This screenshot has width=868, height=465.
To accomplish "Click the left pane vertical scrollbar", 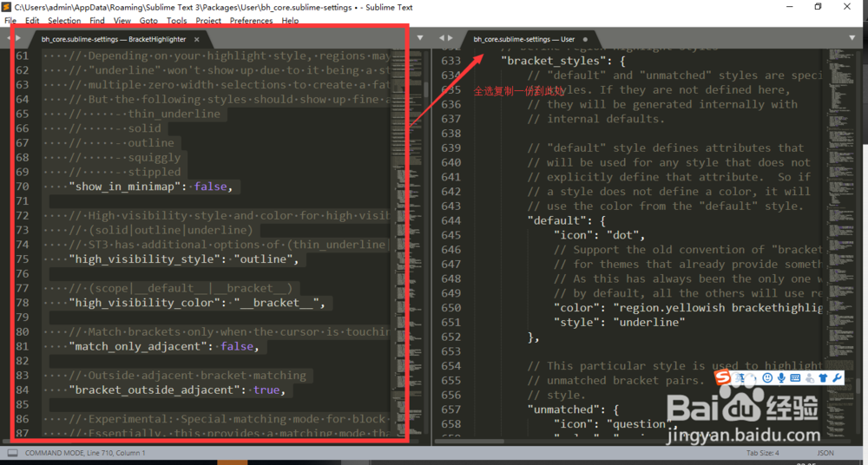I will (425, 90).
